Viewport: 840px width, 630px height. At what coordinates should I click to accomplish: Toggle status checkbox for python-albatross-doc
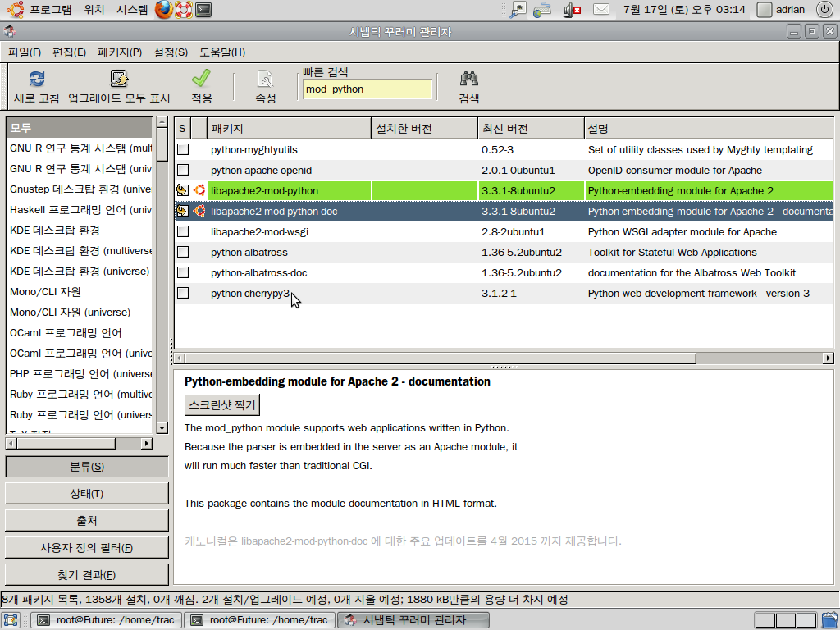pos(183,272)
